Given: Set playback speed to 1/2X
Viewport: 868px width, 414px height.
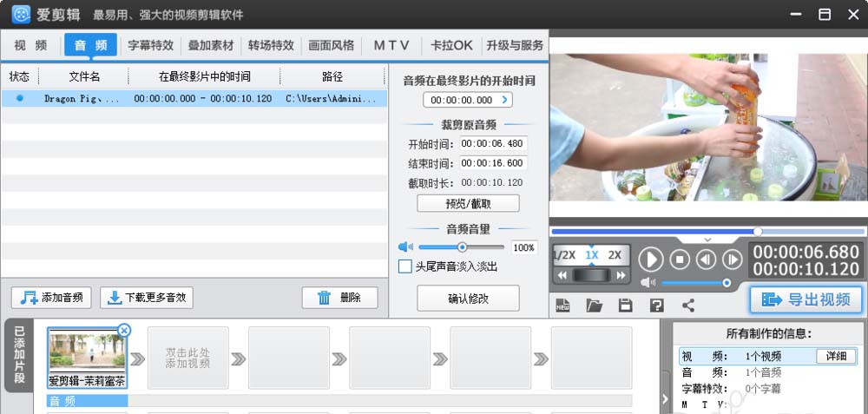Looking at the screenshot, I should coord(565,255).
